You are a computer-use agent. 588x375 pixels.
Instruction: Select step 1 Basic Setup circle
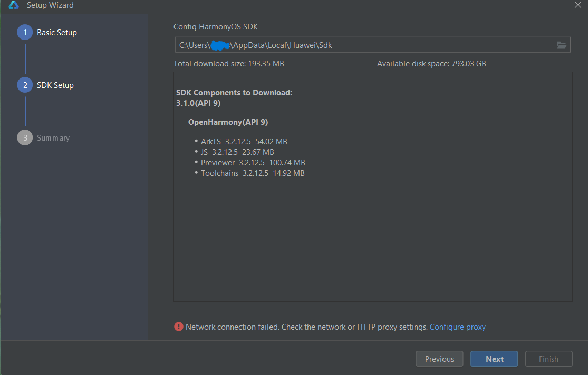click(x=25, y=33)
